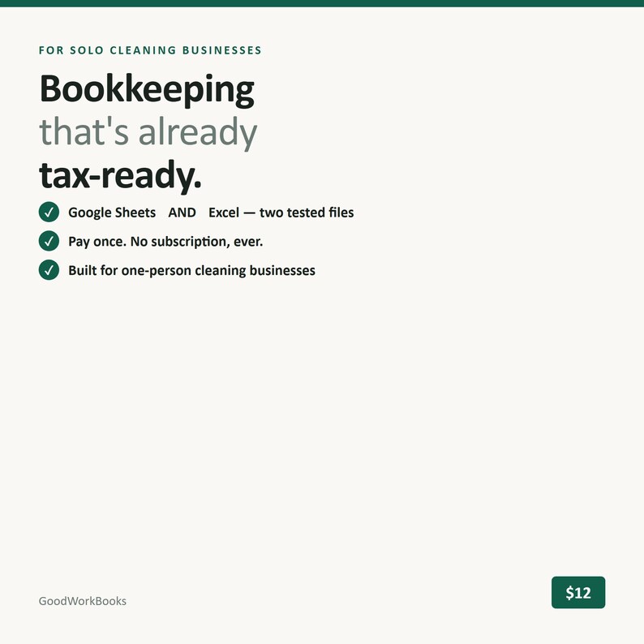Click the 'that's already' headline line
The image size is (644, 644).
(148, 132)
